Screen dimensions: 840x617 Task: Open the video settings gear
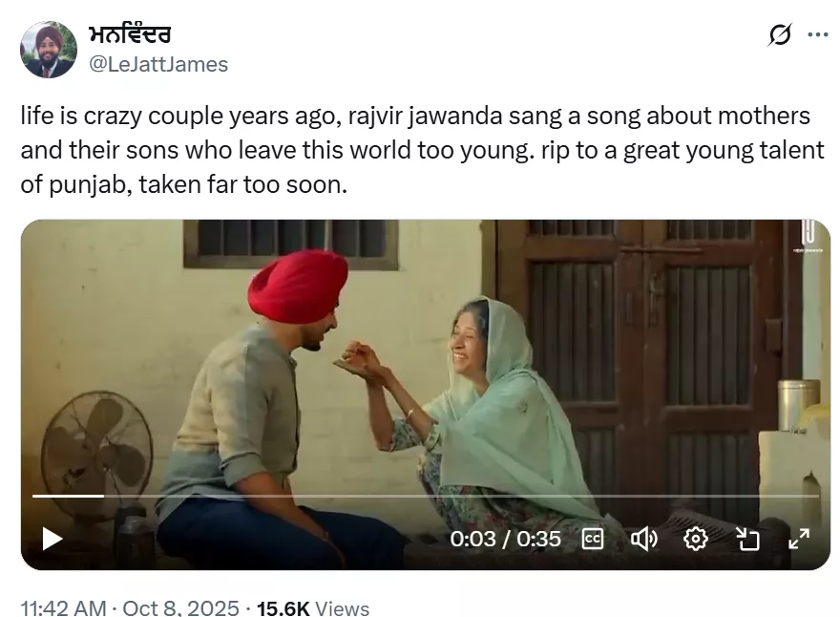[695, 539]
